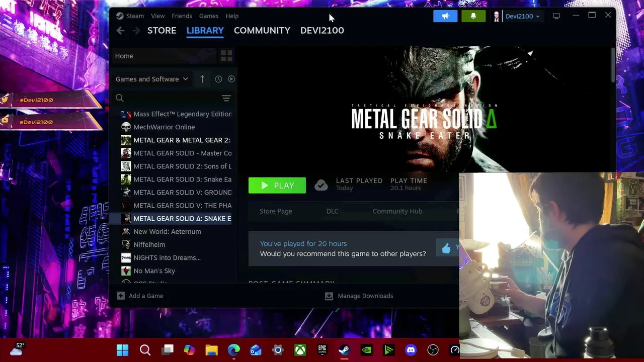Viewport: 644px width, 362px height.
Task: Open advanced library filters icon
Action: [x=226, y=98]
